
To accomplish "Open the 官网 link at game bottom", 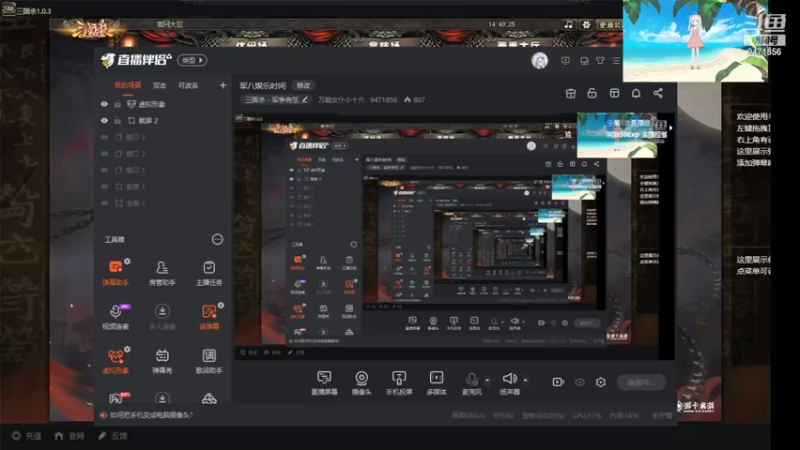I will click(x=69, y=436).
